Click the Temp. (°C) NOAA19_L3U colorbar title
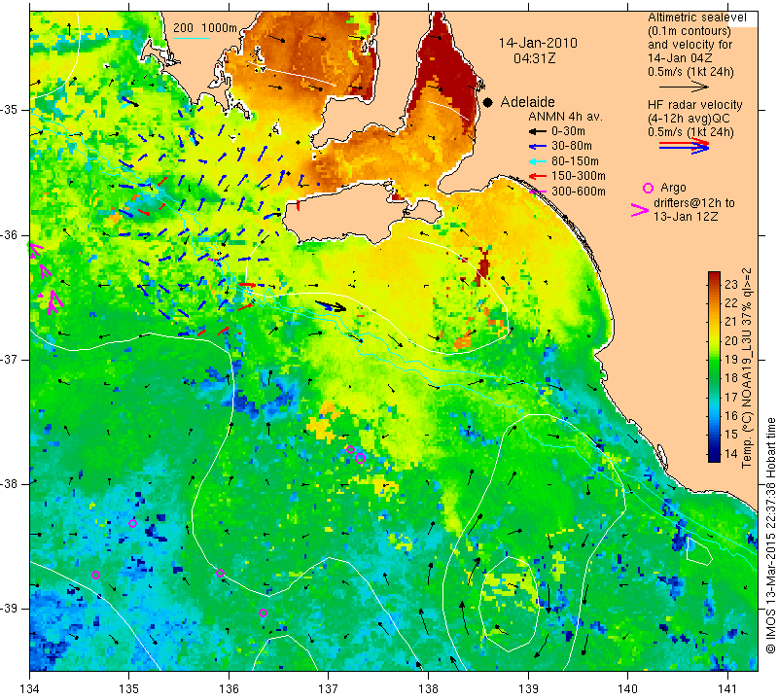The height and width of the screenshot is (700, 778). coord(747,368)
